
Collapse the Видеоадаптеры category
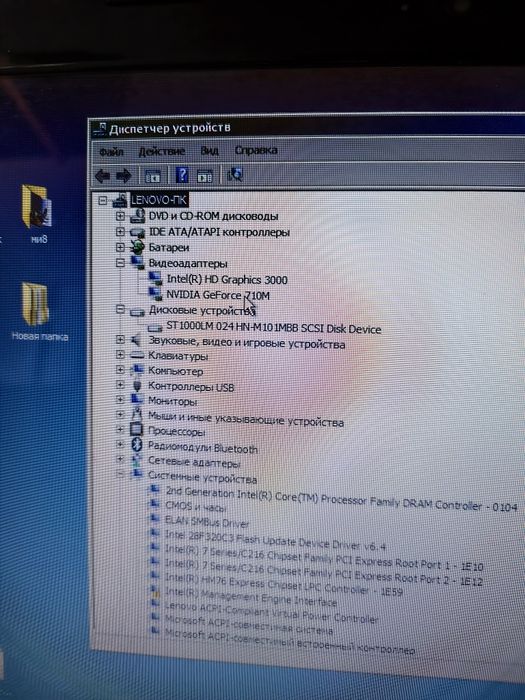(x=120, y=263)
